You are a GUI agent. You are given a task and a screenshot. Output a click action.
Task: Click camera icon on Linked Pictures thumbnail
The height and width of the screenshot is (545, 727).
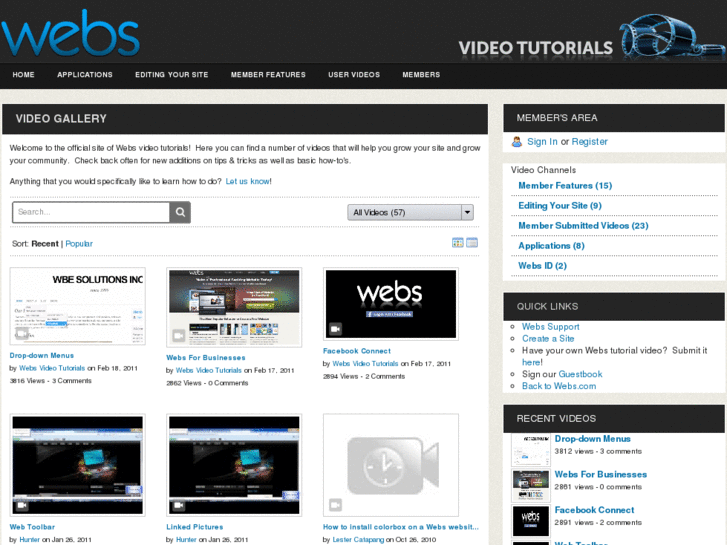coord(179,505)
